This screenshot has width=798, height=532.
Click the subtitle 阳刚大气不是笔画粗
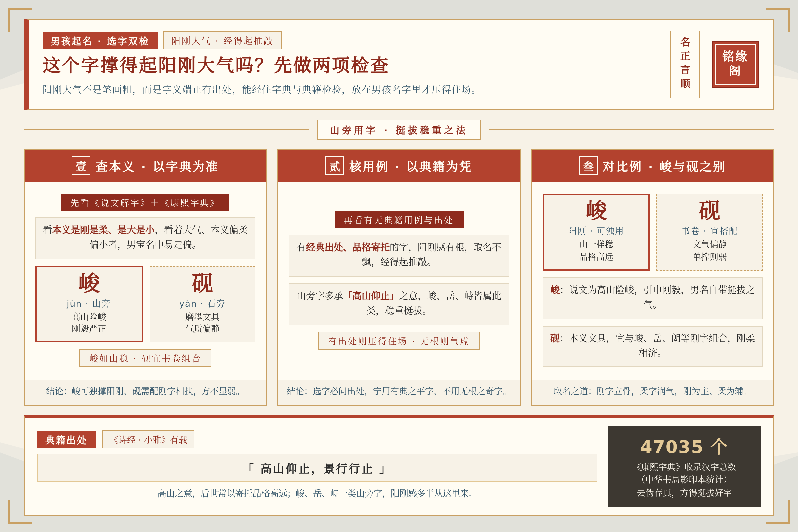[261, 89]
